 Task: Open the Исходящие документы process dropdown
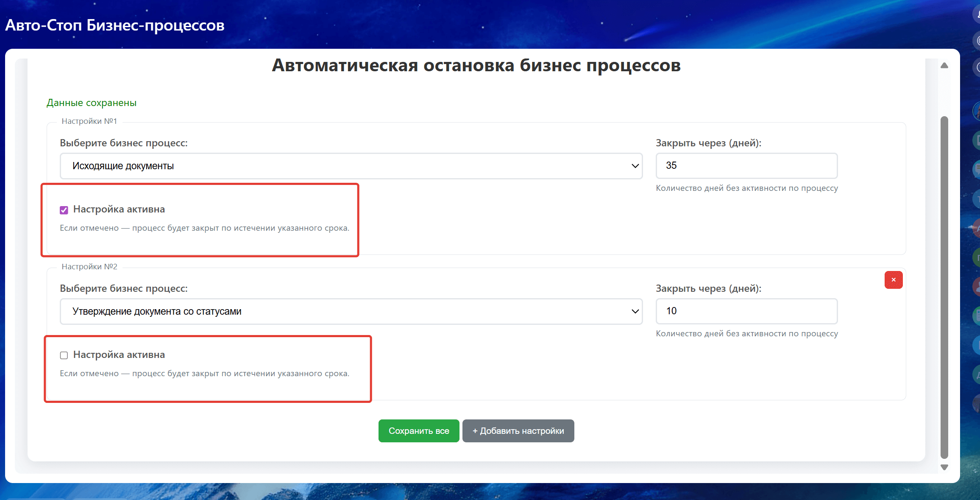pyautogui.click(x=351, y=166)
